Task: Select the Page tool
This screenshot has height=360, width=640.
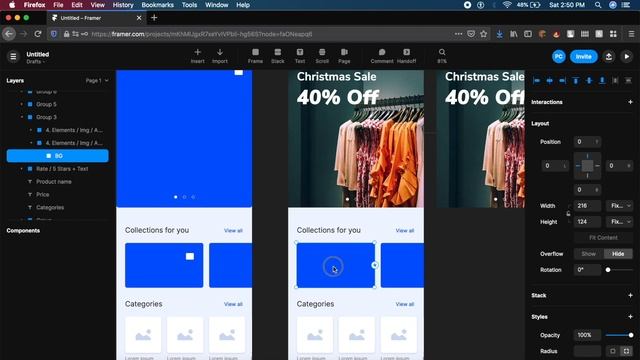Action: pos(344,56)
